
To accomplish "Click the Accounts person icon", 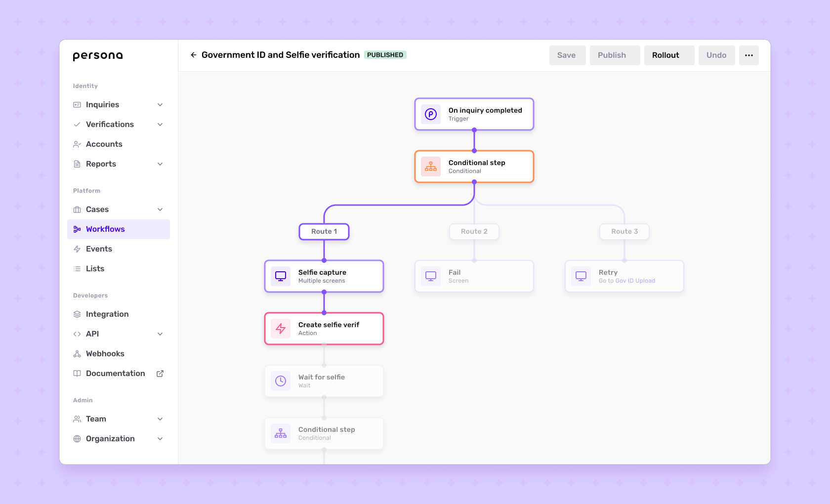I will pos(77,144).
